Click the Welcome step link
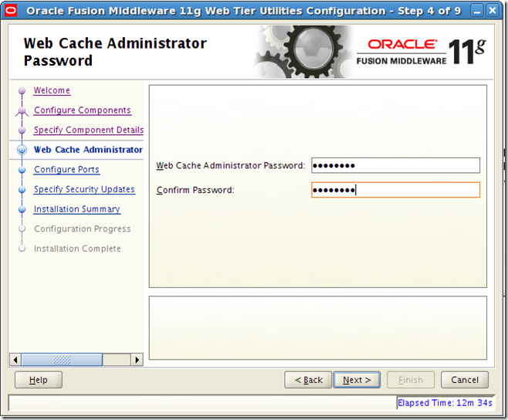The image size is (508, 420). [x=52, y=90]
